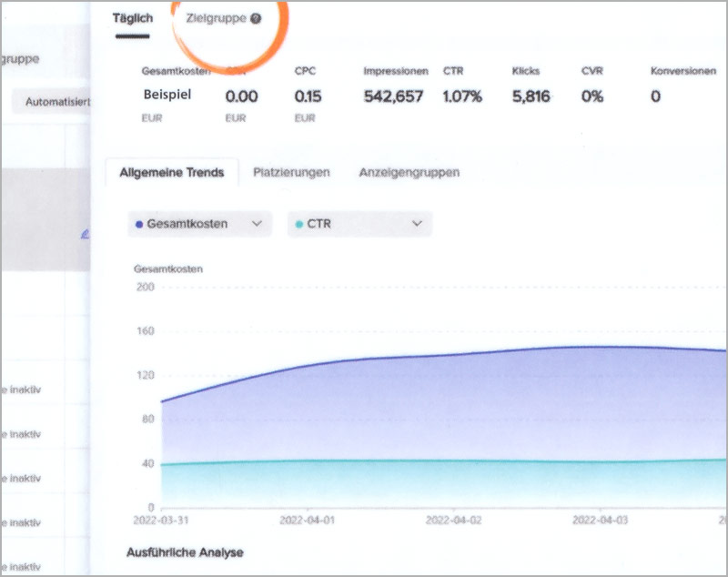
Task: Click the 200 y-axis label
Action: coord(145,287)
